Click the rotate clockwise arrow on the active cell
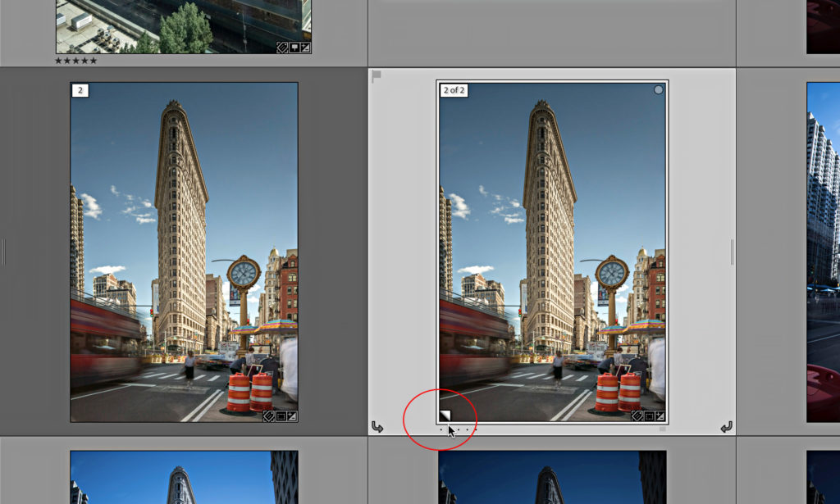Screen dimensions: 840x504 click(725, 427)
